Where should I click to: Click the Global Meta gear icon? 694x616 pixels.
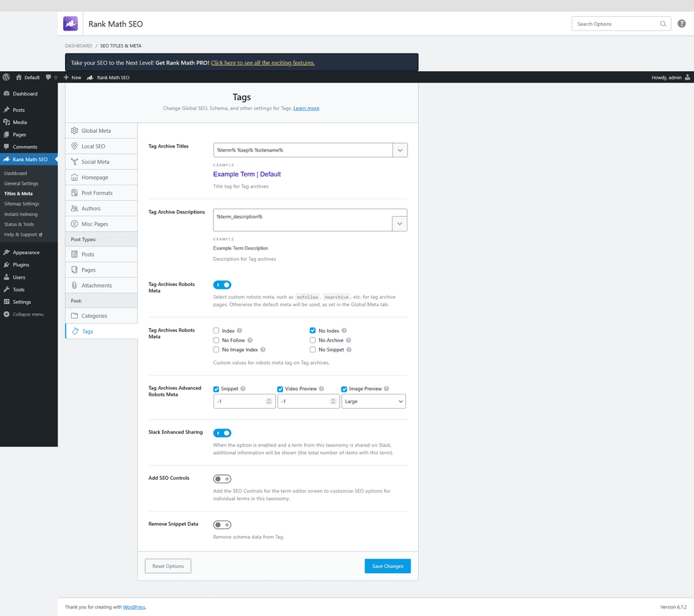click(x=75, y=131)
